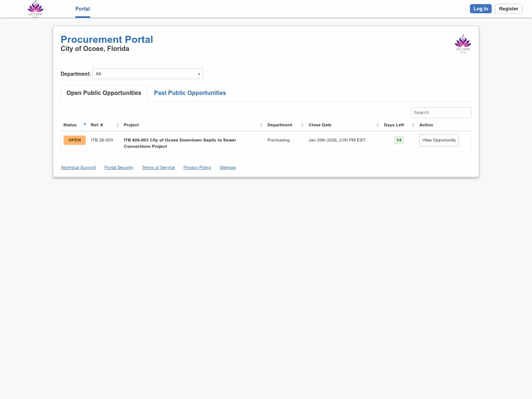The image size is (532, 399).
Task: Open the Department dropdown showing All
Action: point(148,74)
